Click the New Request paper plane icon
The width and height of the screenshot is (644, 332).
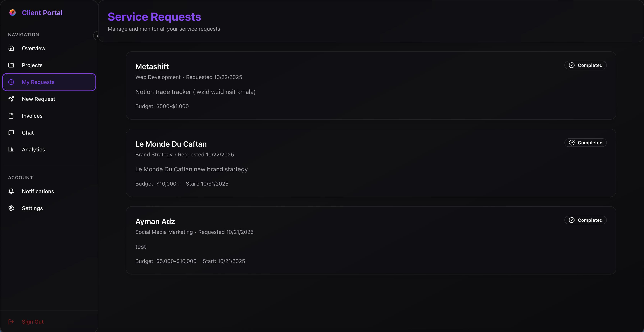point(11,99)
